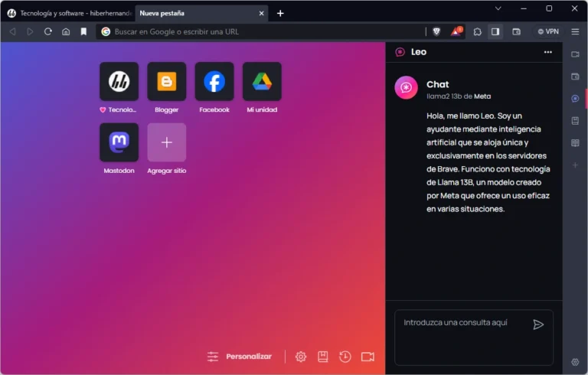588x375 pixels.
Task: Open the Mastodon shortcut tile
Action: (x=119, y=142)
